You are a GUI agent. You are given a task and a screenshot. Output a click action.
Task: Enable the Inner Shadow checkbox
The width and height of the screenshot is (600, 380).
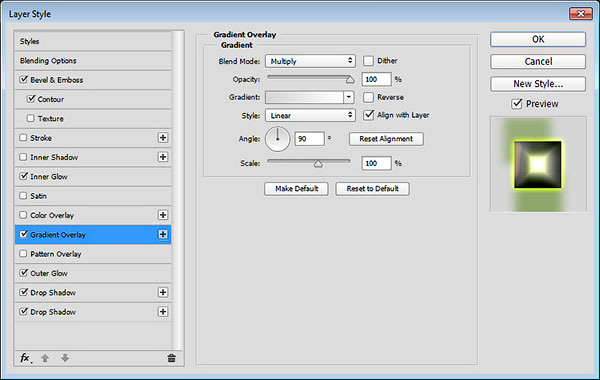(23, 157)
